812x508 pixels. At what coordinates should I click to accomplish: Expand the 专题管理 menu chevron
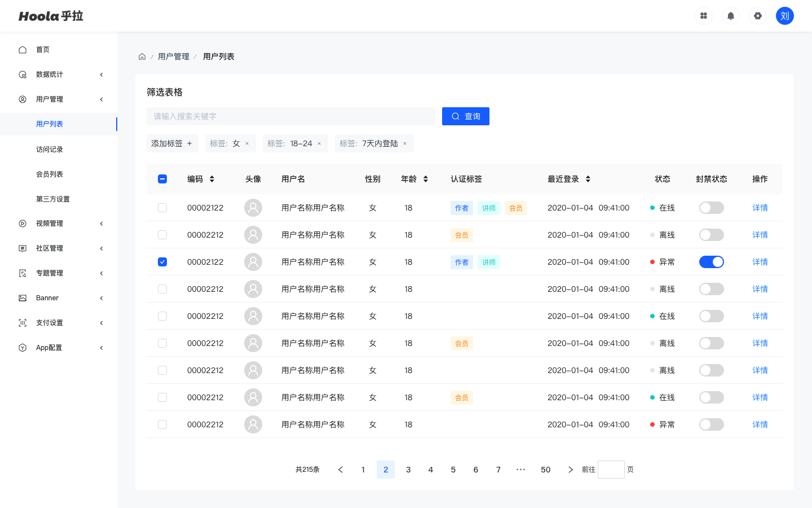pyautogui.click(x=101, y=273)
